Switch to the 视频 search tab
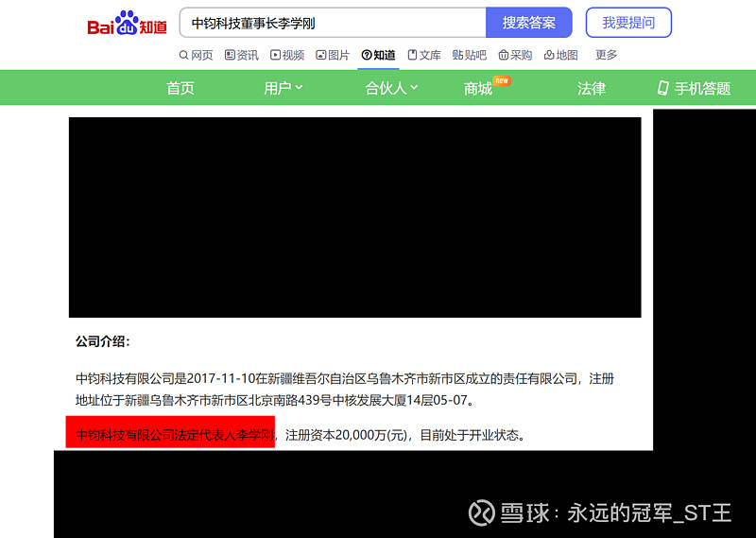 [x=287, y=55]
